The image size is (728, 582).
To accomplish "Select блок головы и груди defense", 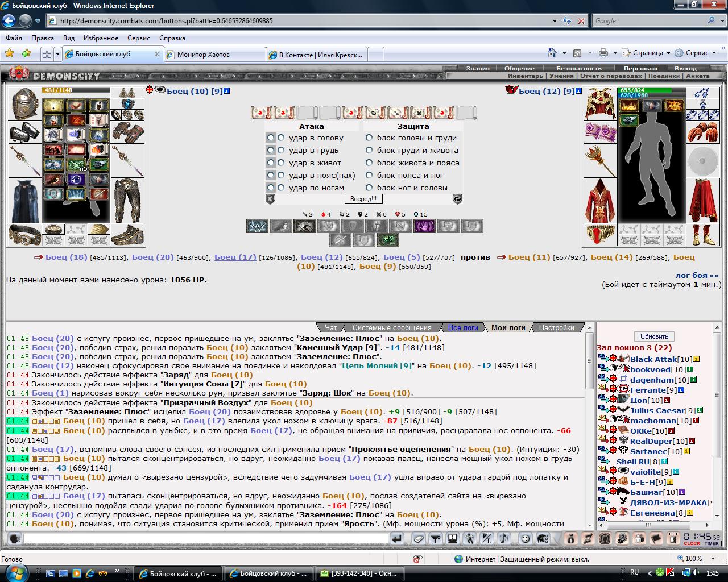I will tap(369, 138).
